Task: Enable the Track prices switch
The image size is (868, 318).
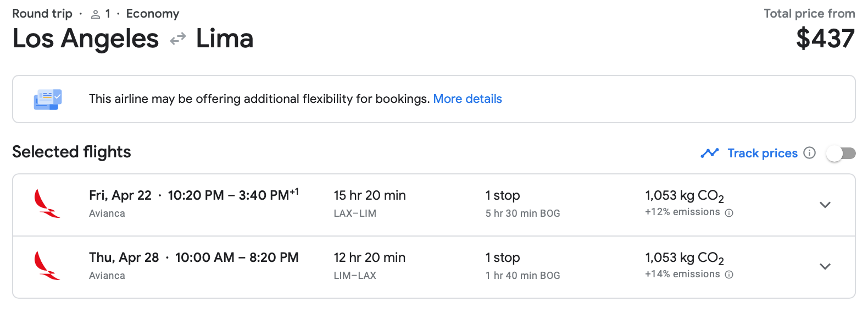Action: 841,153
